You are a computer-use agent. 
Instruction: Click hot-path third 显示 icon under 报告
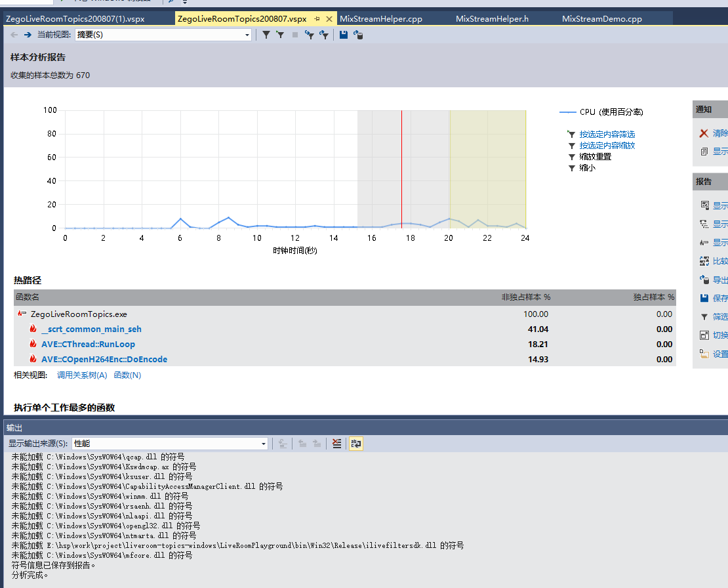(x=704, y=242)
